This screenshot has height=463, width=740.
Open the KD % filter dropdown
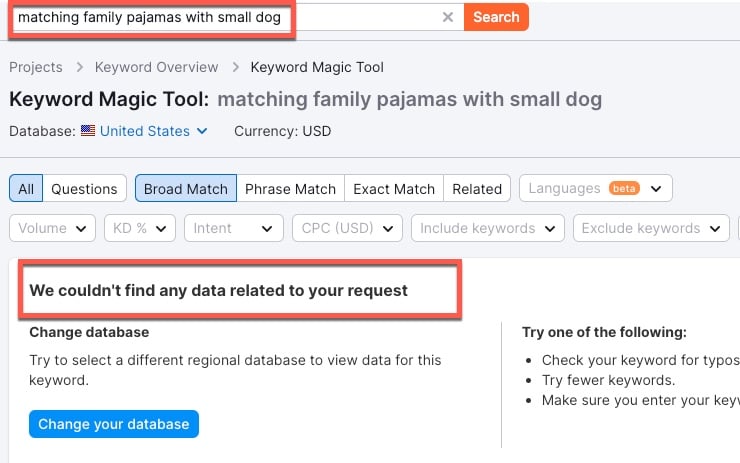(x=140, y=228)
